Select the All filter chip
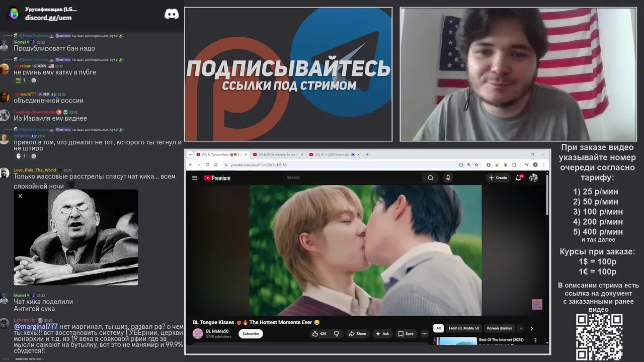This screenshot has height=362, width=644. coord(438,328)
